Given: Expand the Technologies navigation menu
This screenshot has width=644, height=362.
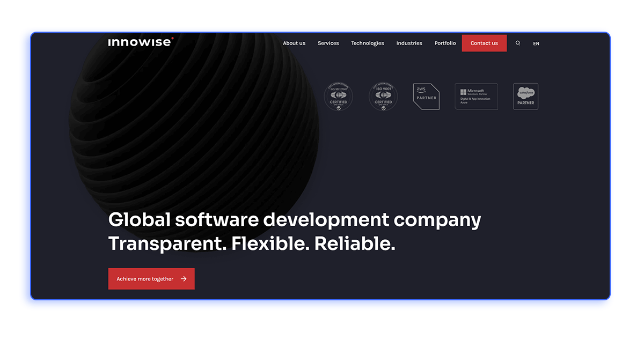Looking at the screenshot, I should click(x=367, y=43).
